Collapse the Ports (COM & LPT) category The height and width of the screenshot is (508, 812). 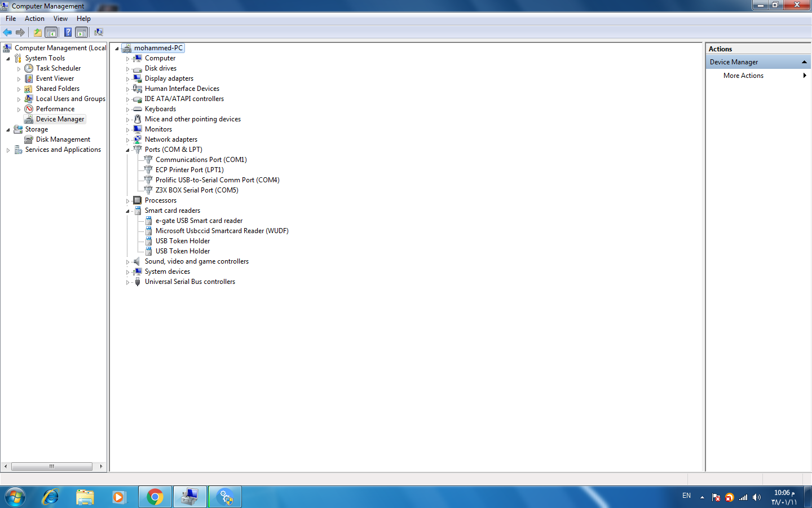pos(127,150)
